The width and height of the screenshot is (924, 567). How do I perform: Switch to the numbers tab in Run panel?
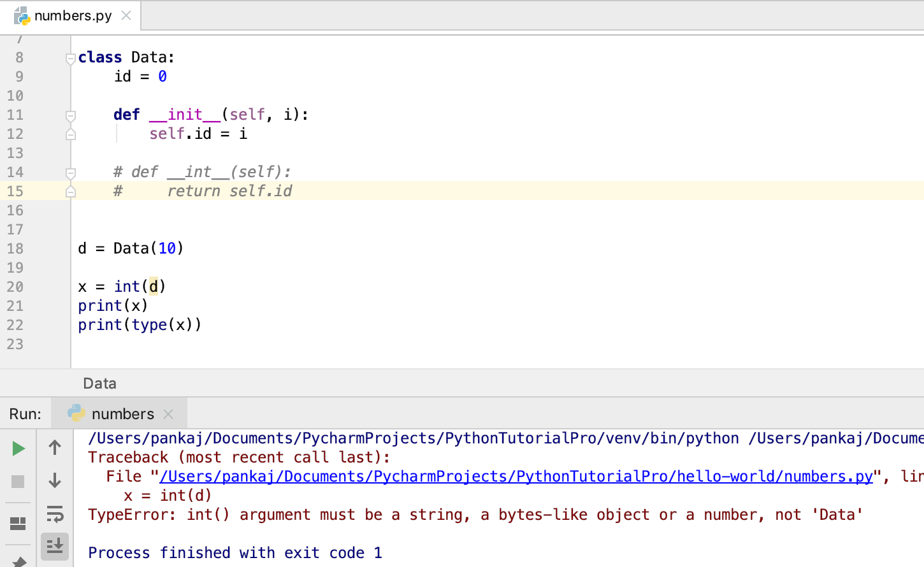(x=122, y=414)
